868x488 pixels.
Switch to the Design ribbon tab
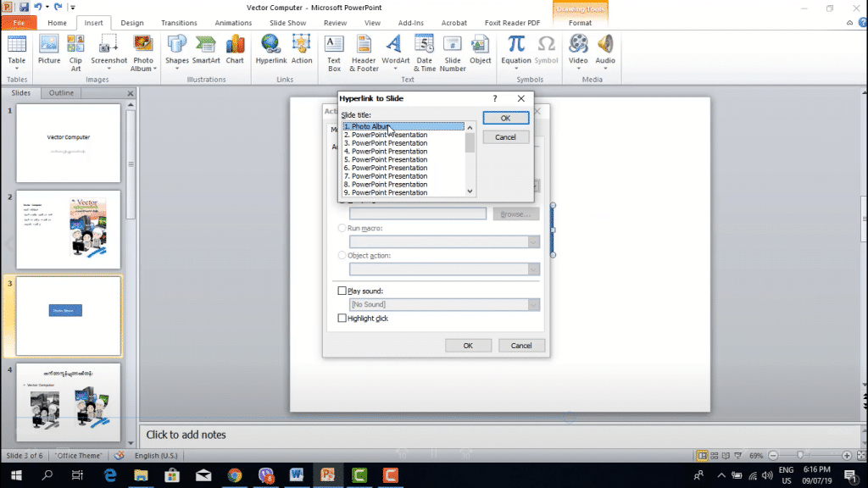coord(131,23)
